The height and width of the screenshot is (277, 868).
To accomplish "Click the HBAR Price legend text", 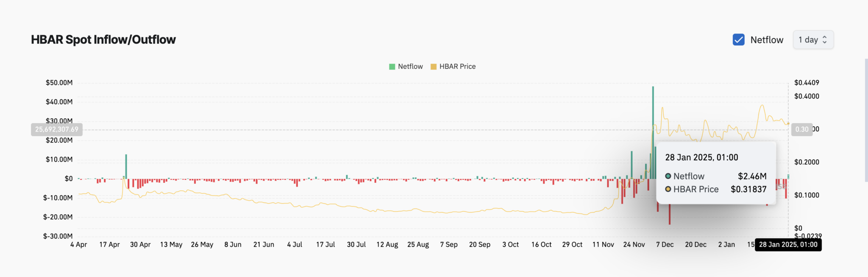I will coord(457,67).
